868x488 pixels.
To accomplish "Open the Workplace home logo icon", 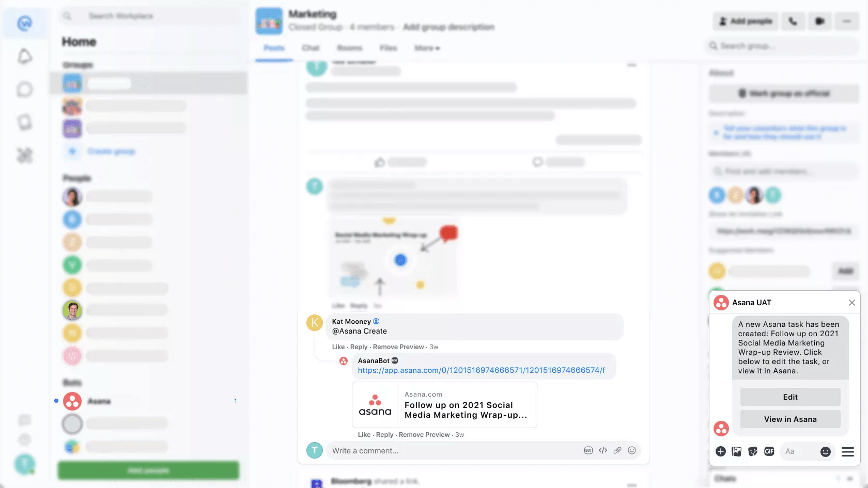I will click(x=25, y=23).
